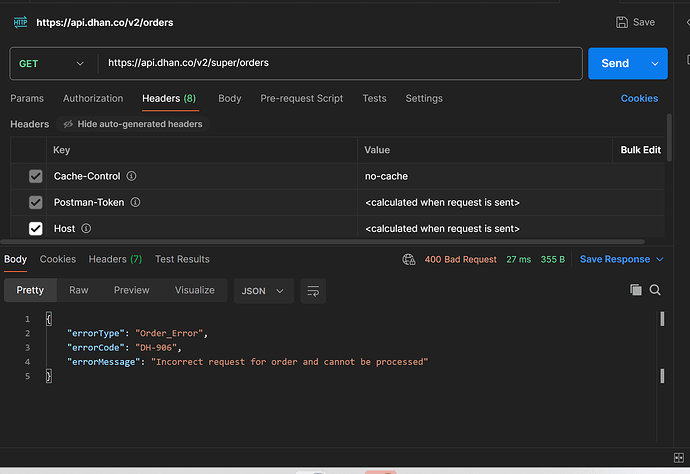
Task: Click the headers table vertical scrollbar
Action: pos(669,138)
